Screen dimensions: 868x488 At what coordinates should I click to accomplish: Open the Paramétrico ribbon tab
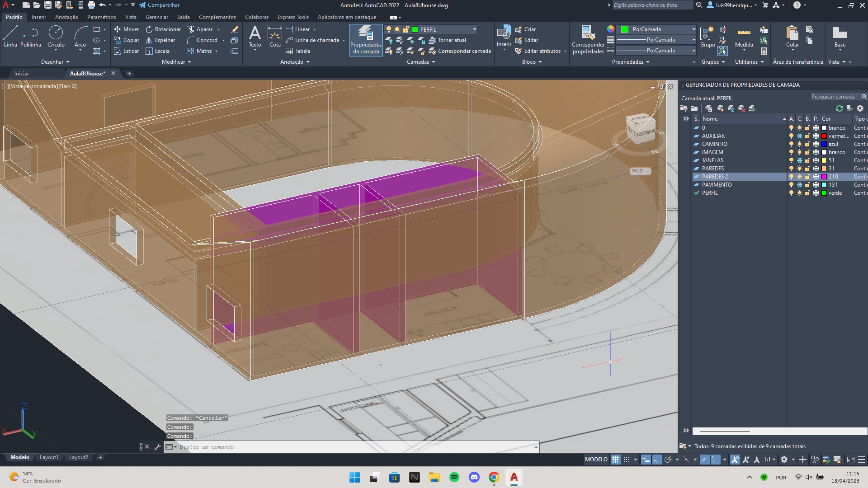pyautogui.click(x=101, y=17)
